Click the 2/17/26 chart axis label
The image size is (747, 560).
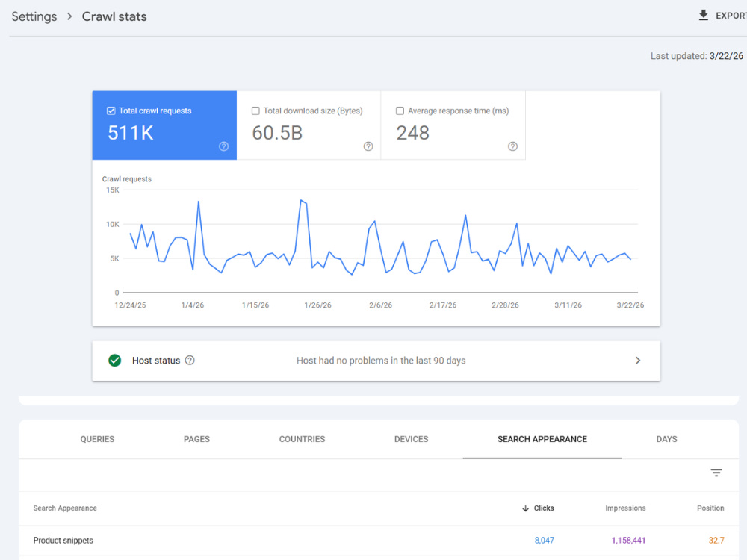[442, 305]
